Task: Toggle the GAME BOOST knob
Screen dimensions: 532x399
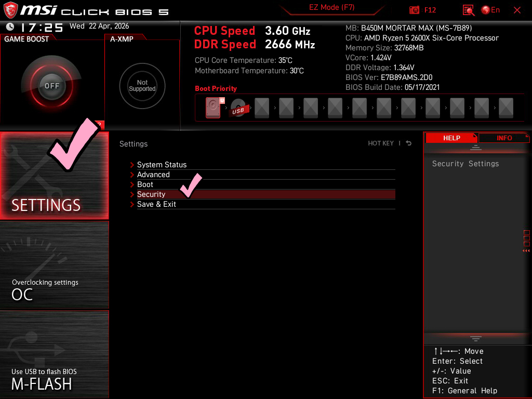Action: click(51, 86)
